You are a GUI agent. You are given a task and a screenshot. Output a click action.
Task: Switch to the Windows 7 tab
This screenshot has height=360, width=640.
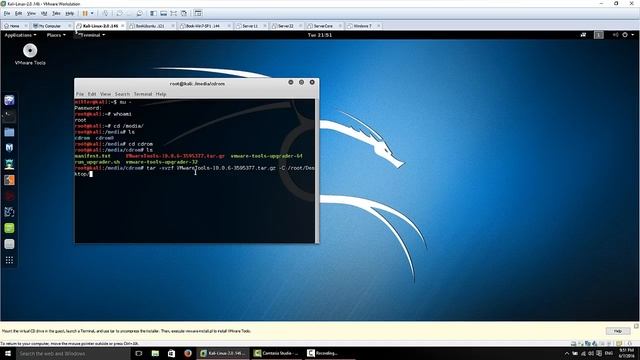tap(362, 26)
